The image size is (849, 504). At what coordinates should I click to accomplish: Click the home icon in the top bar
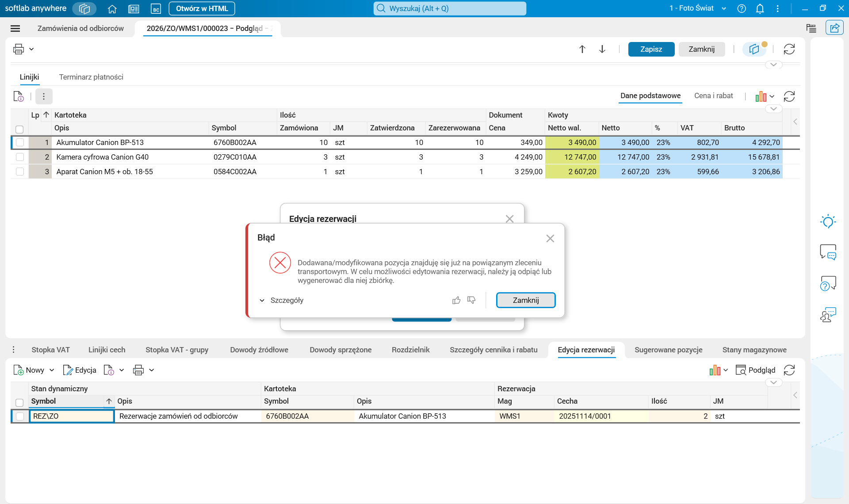(x=112, y=8)
